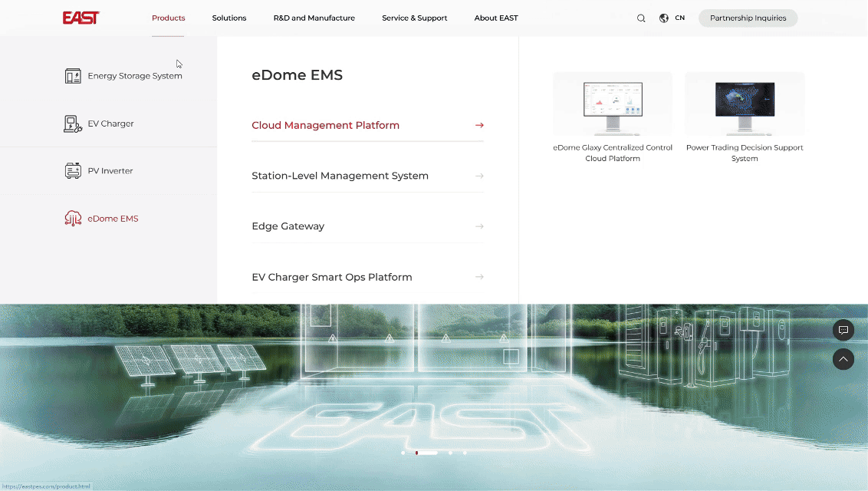This screenshot has height=491, width=868.
Task: Open Station-Level Management System link
Action: coord(340,176)
